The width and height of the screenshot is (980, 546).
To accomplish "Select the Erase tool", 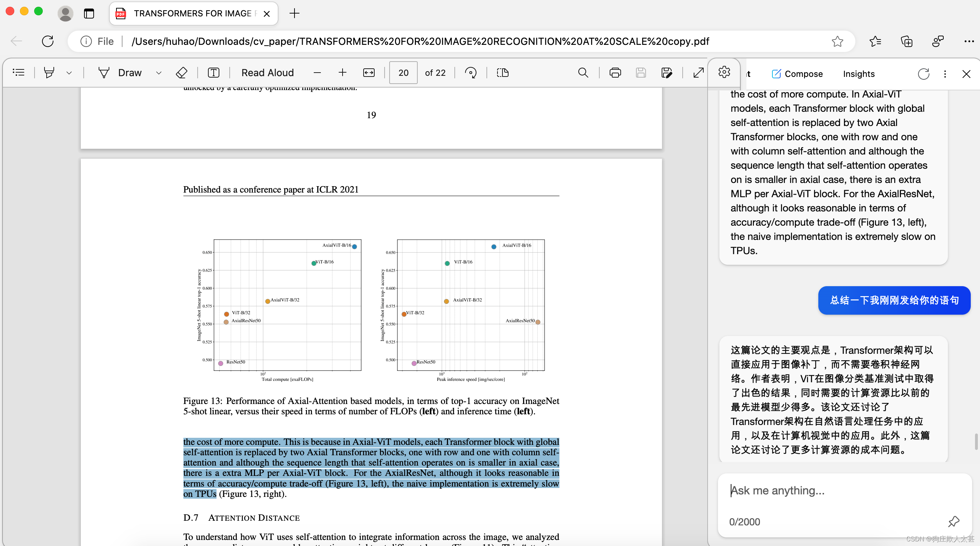I will click(182, 72).
